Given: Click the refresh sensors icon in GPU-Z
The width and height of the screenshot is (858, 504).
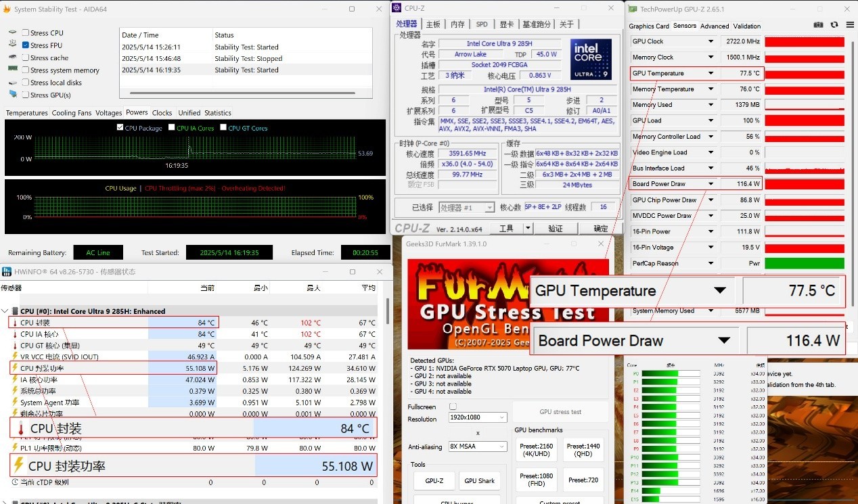Looking at the screenshot, I should click(x=834, y=24).
